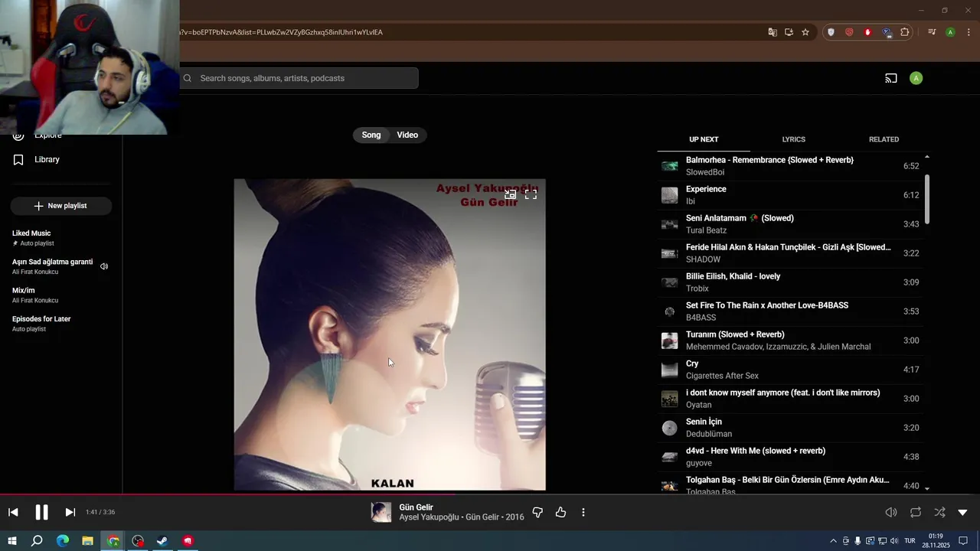Click speaker icon beside Aşırı Sad playlist

pyautogui.click(x=104, y=266)
